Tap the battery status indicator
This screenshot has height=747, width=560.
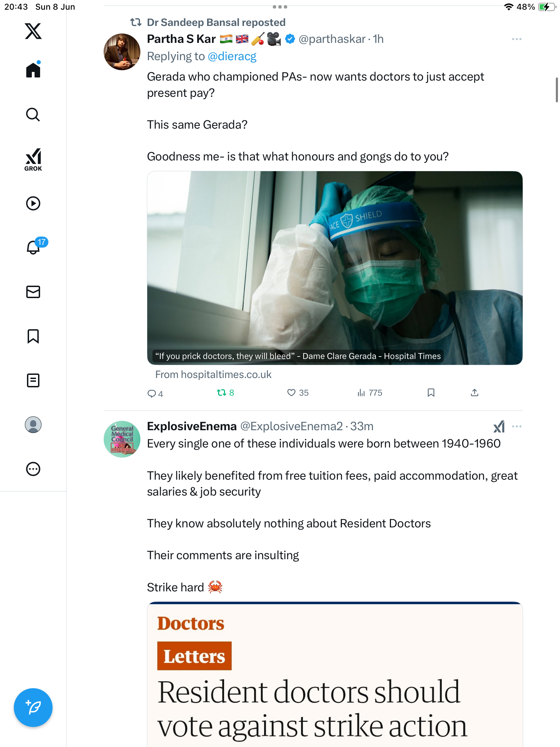point(547,7)
